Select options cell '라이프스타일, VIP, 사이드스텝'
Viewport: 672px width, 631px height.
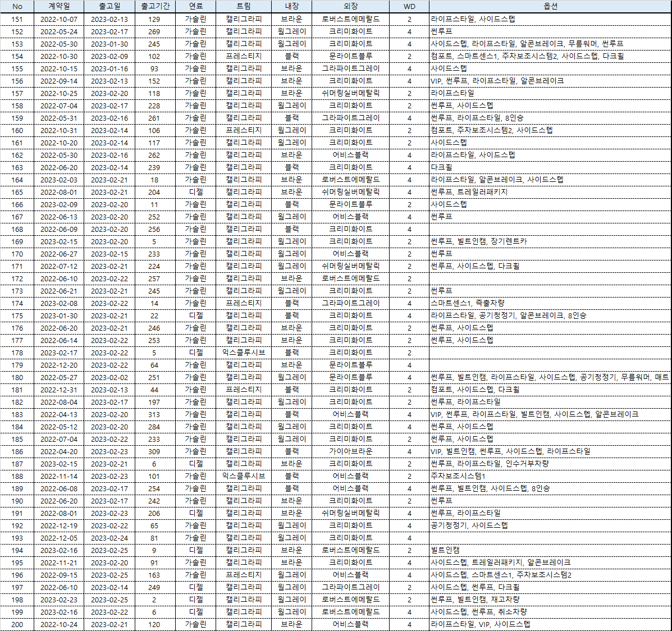point(550,625)
